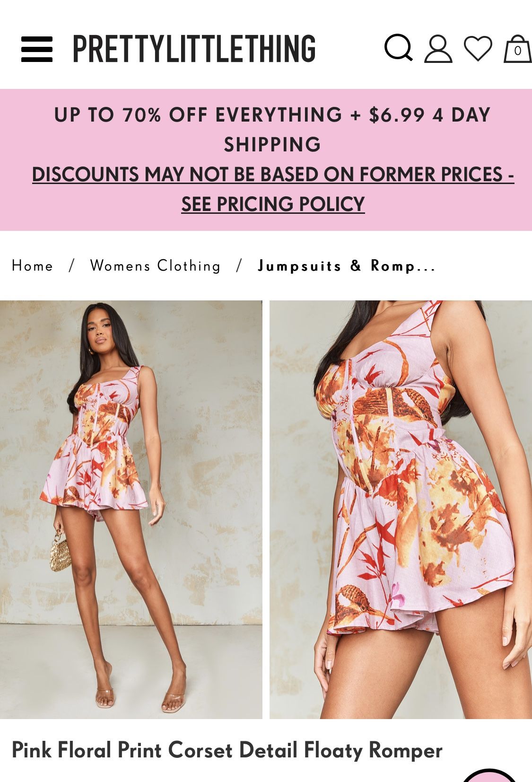Click the PrettyLittleThing logo
The image size is (532, 782).
(194, 49)
